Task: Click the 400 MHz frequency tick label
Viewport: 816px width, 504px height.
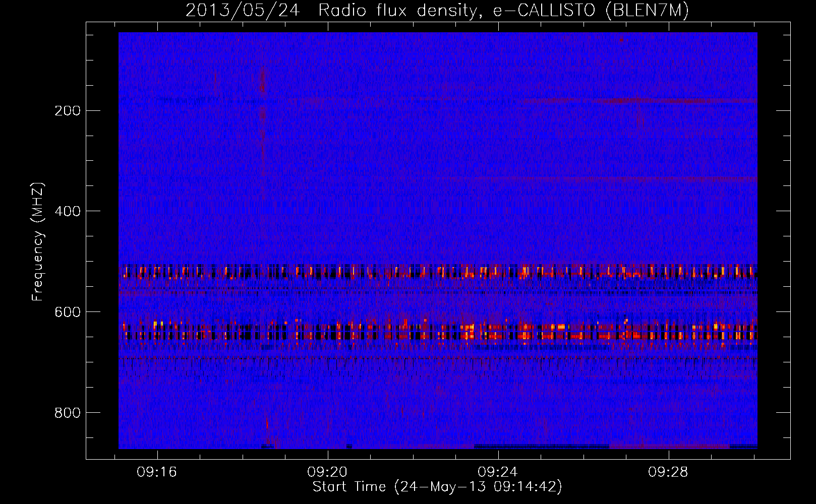Action: pyautogui.click(x=68, y=211)
